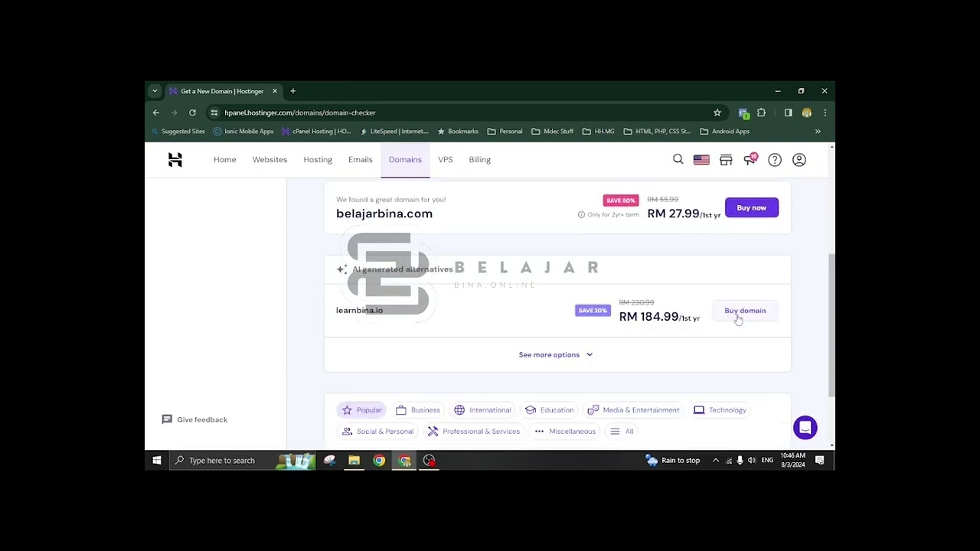
Task: Expand See more options chevron
Action: (590, 355)
